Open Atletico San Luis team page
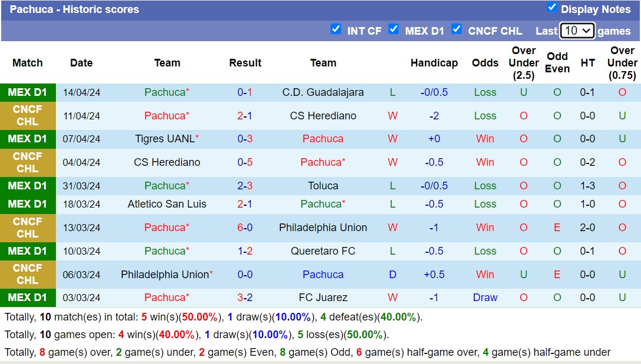The image size is (641, 364). (167, 204)
